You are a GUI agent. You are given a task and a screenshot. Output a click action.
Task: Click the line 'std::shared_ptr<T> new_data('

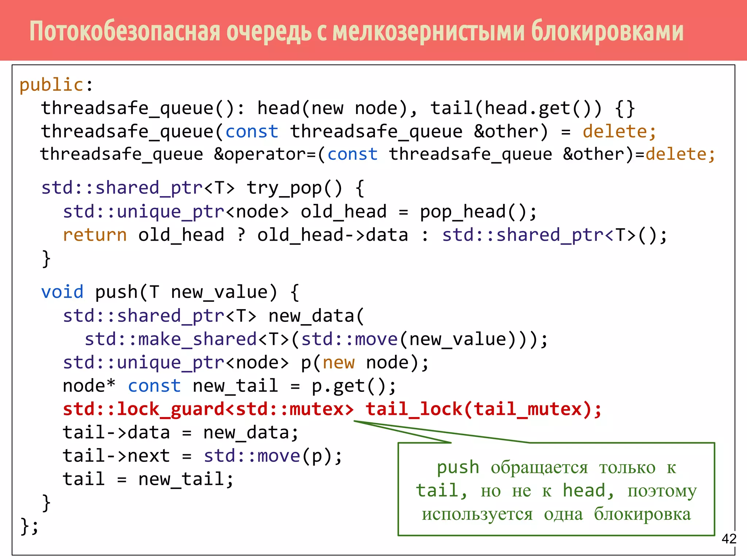(213, 316)
